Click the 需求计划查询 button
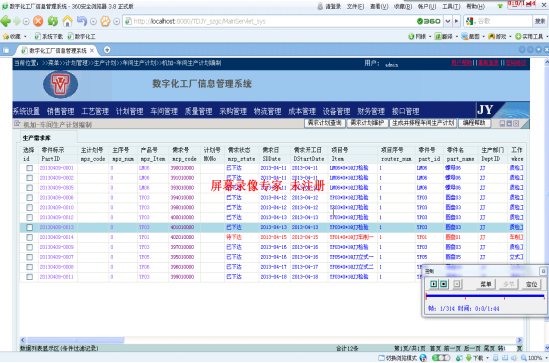This screenshot has width=549, height=363. click(325, 123)
